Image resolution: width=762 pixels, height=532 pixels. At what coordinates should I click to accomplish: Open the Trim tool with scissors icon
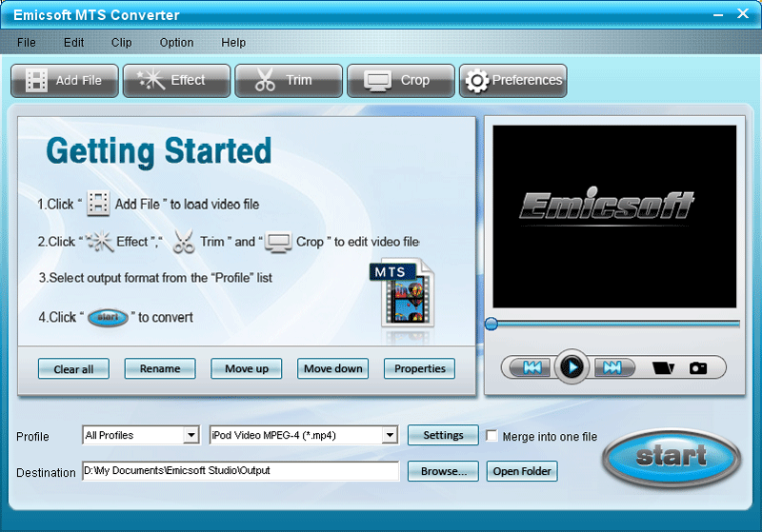click(290, 81)
